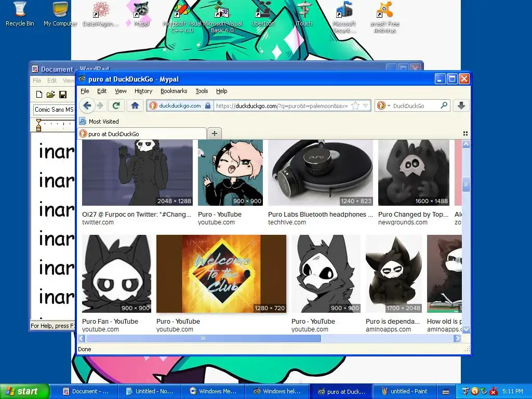Open the Bookmarks menu

(x=174, y=91)
